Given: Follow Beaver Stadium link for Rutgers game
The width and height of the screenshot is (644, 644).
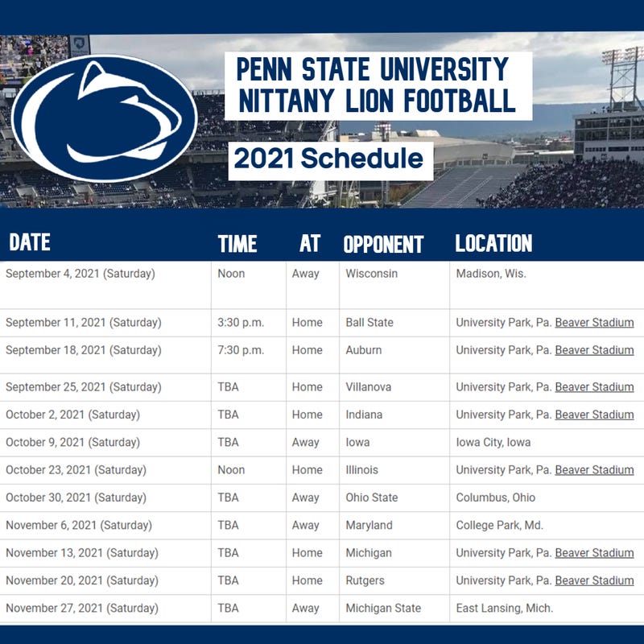Looking at the screenshot, I should (x=594, y=580).
